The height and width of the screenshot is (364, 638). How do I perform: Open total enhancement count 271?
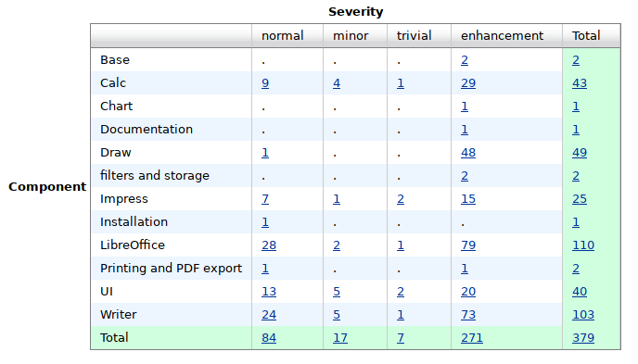pyautogui.click(x=472, y=338)
